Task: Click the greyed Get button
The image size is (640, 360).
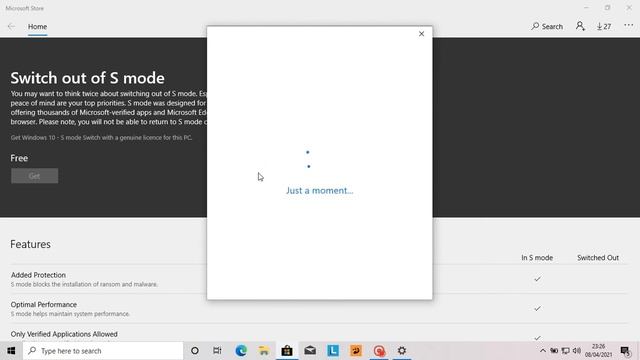Action: tap(35, 176)
